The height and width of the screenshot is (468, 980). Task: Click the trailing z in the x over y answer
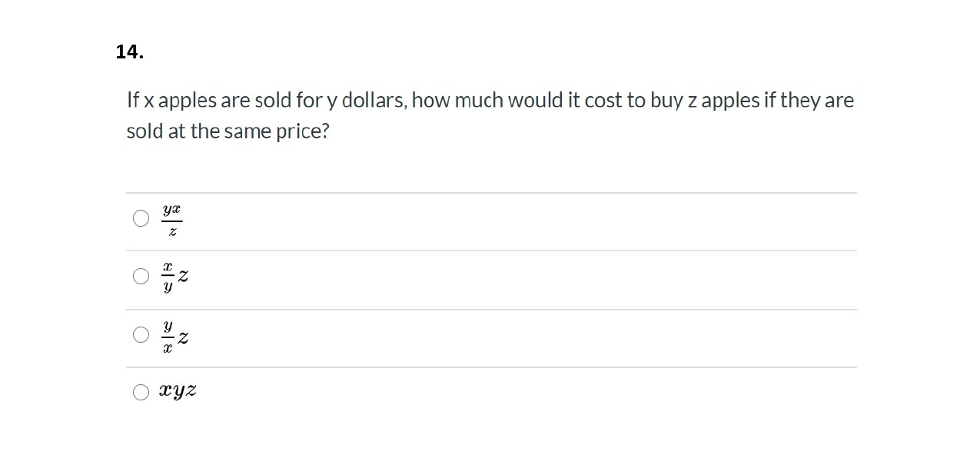pos(183,277)
